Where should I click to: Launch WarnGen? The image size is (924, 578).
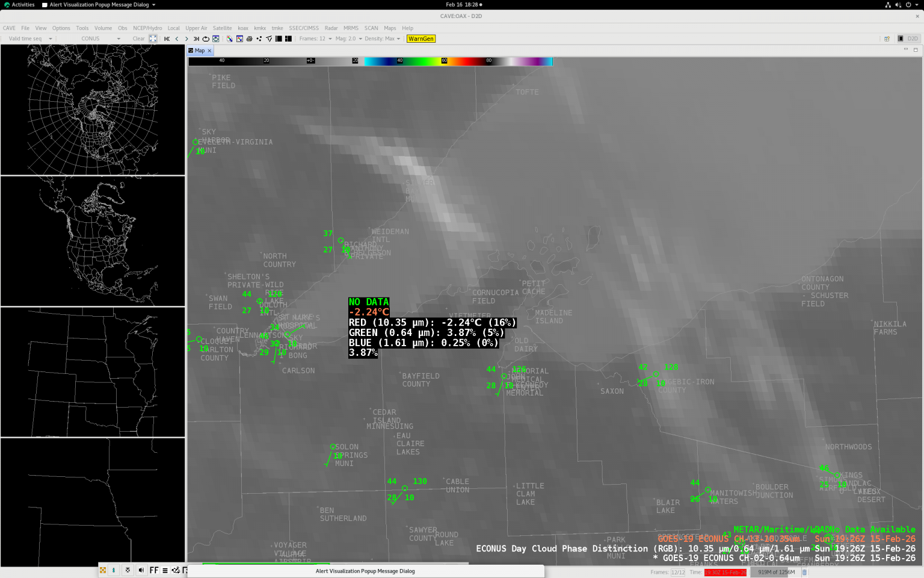[x=421, y=39]
